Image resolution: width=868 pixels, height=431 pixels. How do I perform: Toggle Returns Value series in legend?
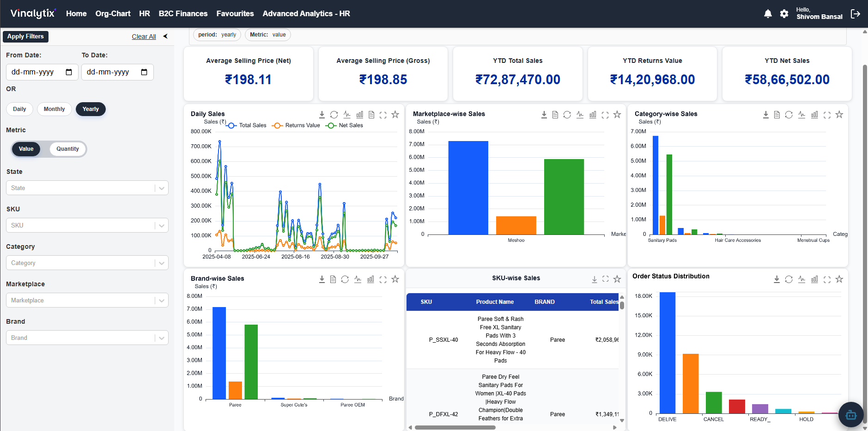click(296, 125)
